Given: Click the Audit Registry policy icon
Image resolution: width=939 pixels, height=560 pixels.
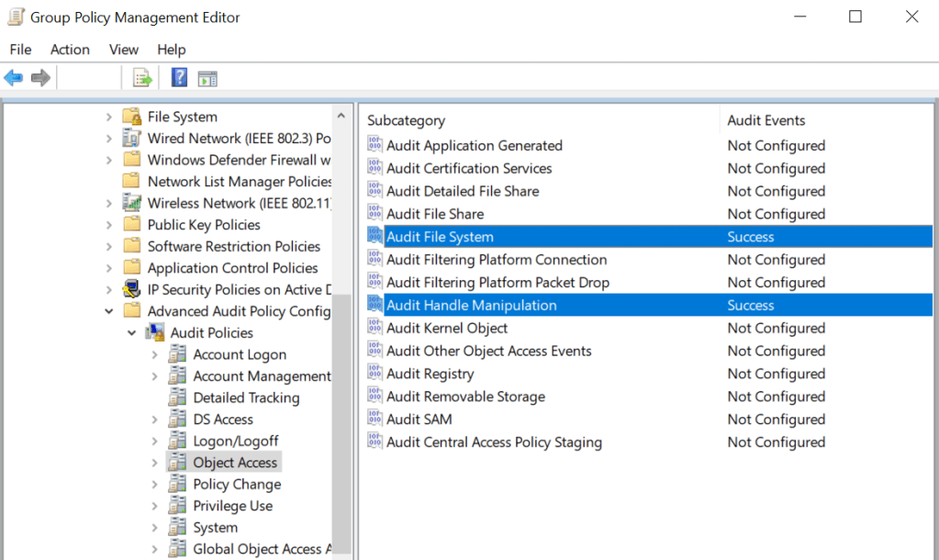Looking at the screenshot, I should point(374,374).
